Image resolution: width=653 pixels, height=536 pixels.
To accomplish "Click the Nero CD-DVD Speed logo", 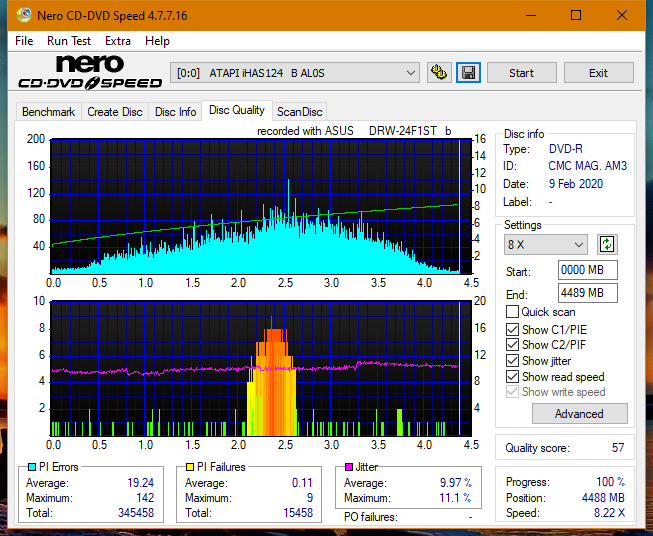I will 90,73.
